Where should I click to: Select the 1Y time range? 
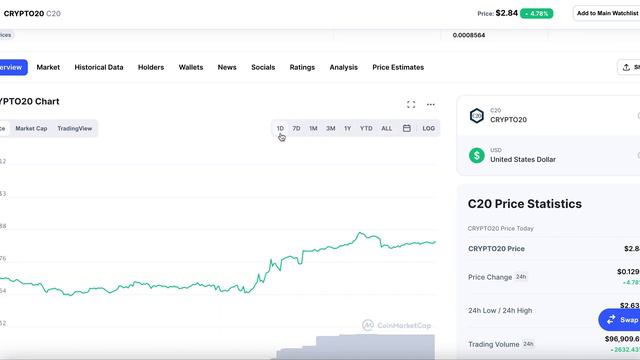[x=347, y=128]
